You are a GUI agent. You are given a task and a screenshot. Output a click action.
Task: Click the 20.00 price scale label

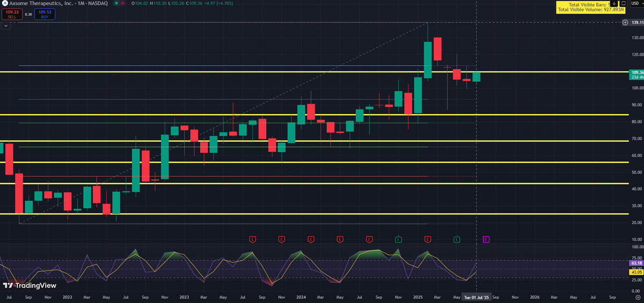[637, 223]
